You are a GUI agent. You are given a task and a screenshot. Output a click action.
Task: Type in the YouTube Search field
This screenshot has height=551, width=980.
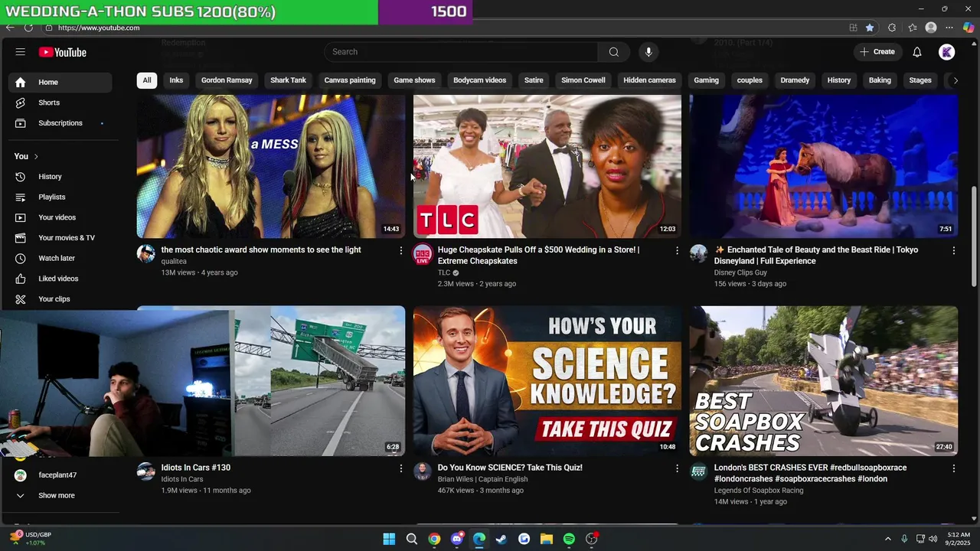click(462, 52)
